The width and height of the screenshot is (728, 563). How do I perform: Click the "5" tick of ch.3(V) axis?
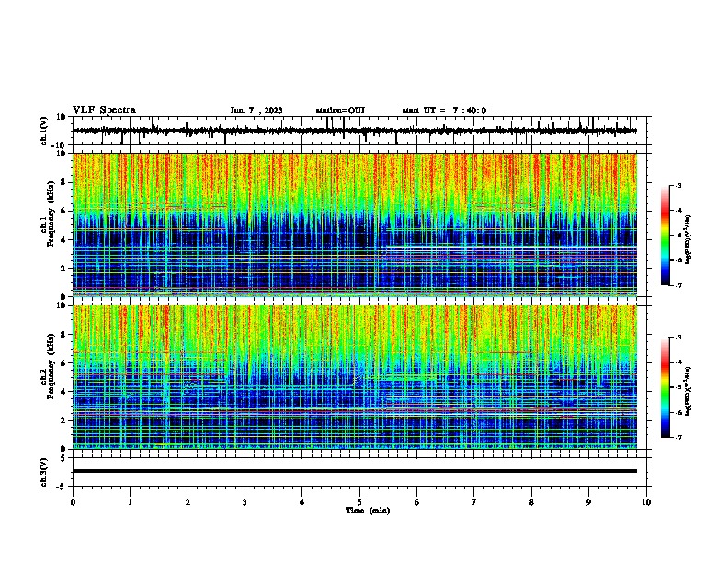63,457
